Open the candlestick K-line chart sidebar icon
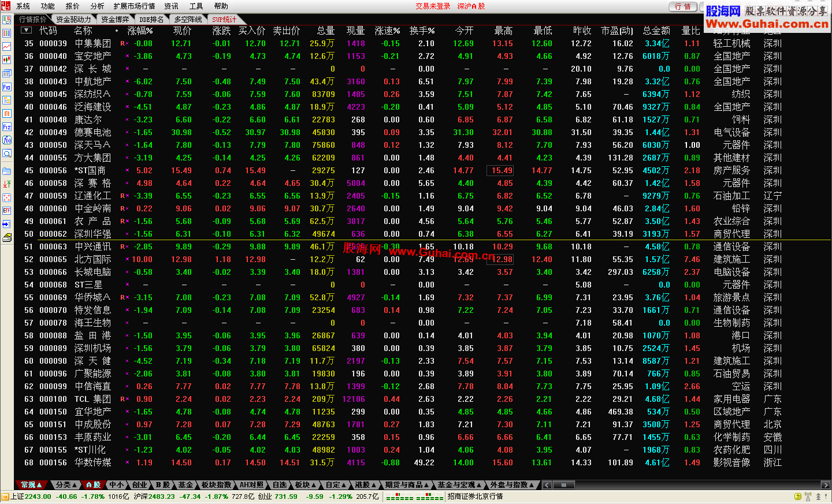Viewport: 832px width, 504px height. 7,59
